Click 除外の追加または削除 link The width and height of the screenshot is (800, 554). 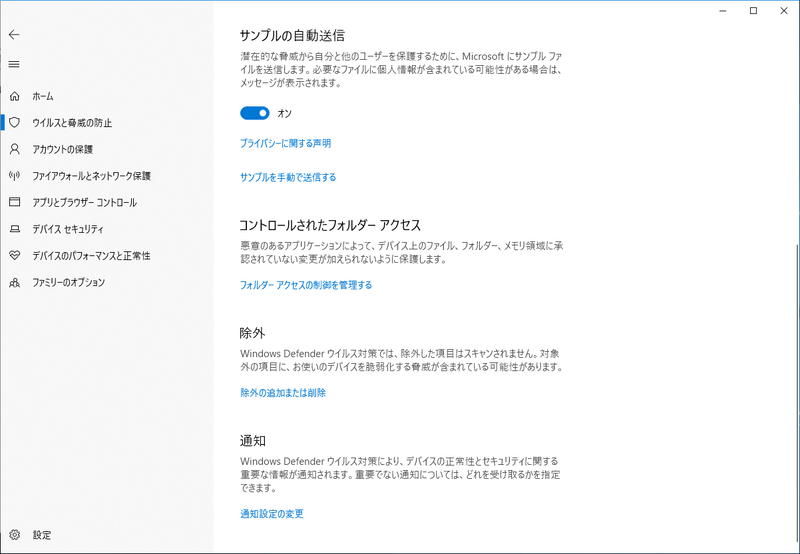(x=283, y=392)
